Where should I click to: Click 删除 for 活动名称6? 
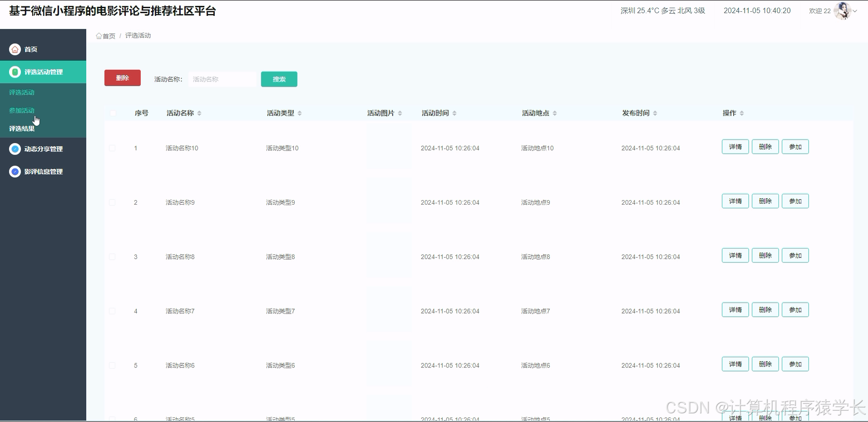765,364
